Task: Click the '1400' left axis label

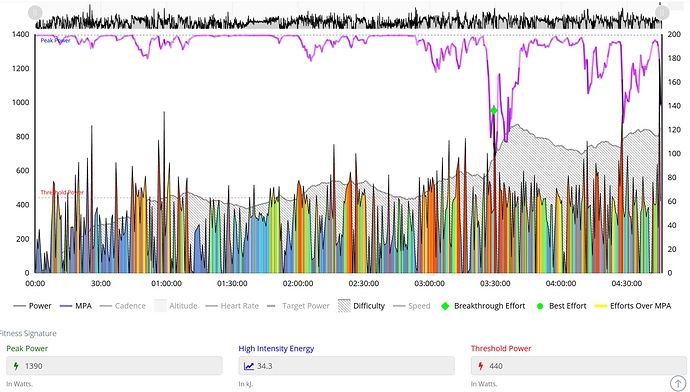Action: pos(21,34)
